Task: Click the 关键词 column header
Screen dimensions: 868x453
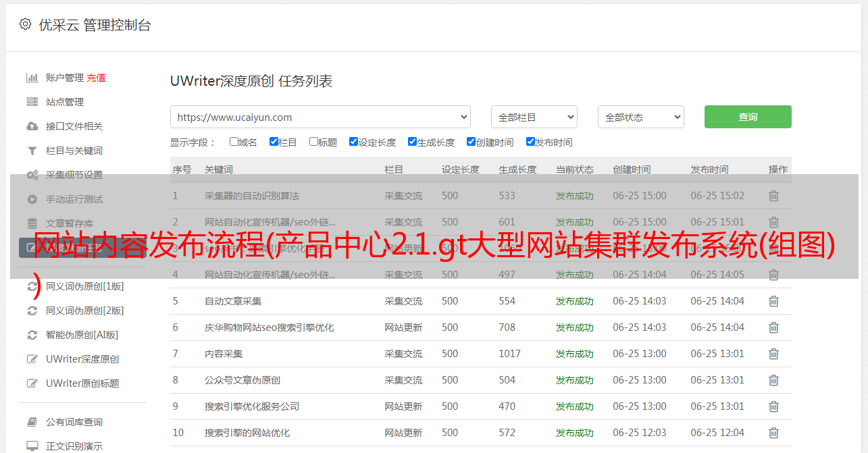Action: [219, 169]
